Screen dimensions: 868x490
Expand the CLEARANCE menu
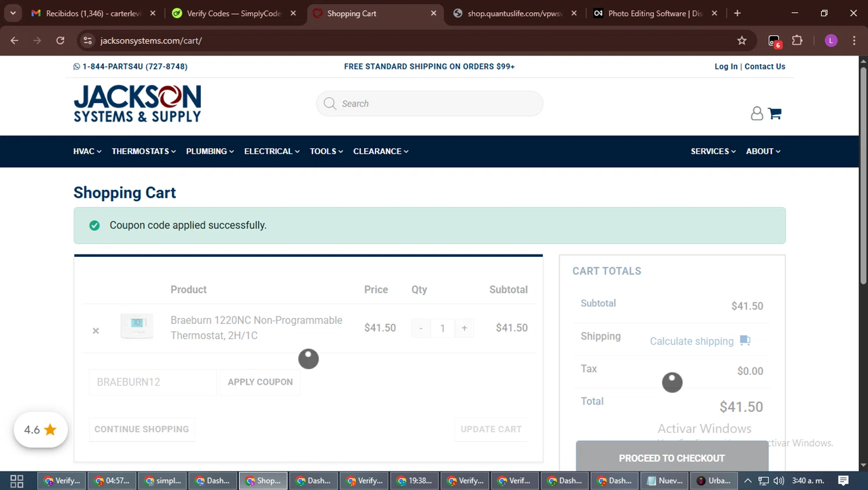click(381, 152)
